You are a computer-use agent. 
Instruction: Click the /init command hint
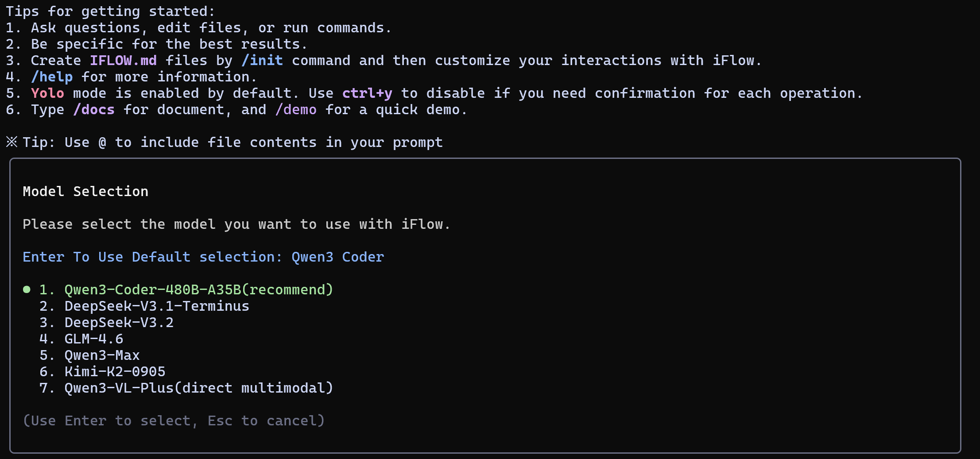(x=262, y=60)
